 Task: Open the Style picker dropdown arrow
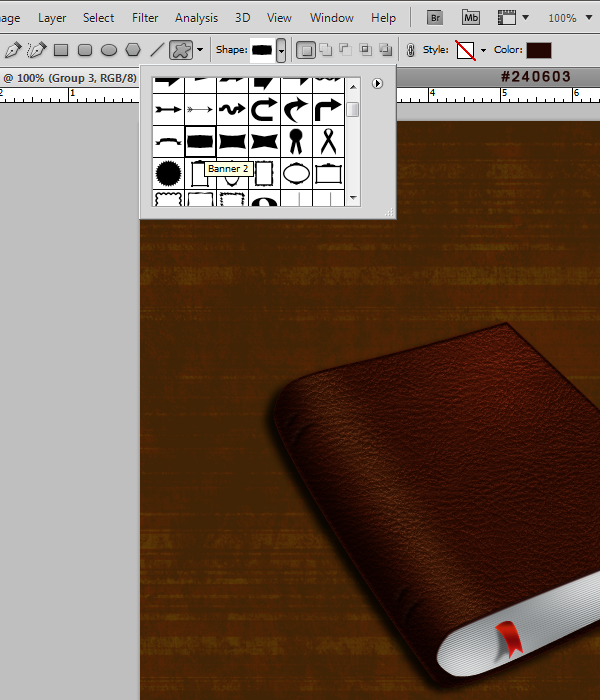[x=483, y=50]
